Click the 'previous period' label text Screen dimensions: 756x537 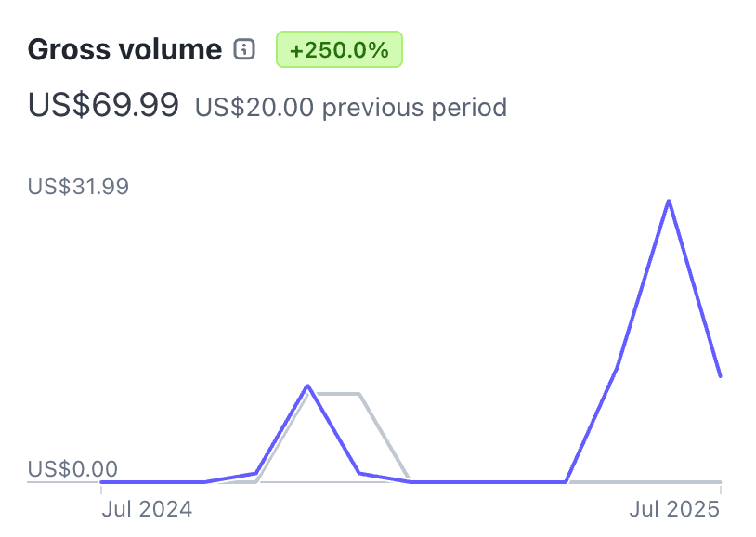(414, 108)
